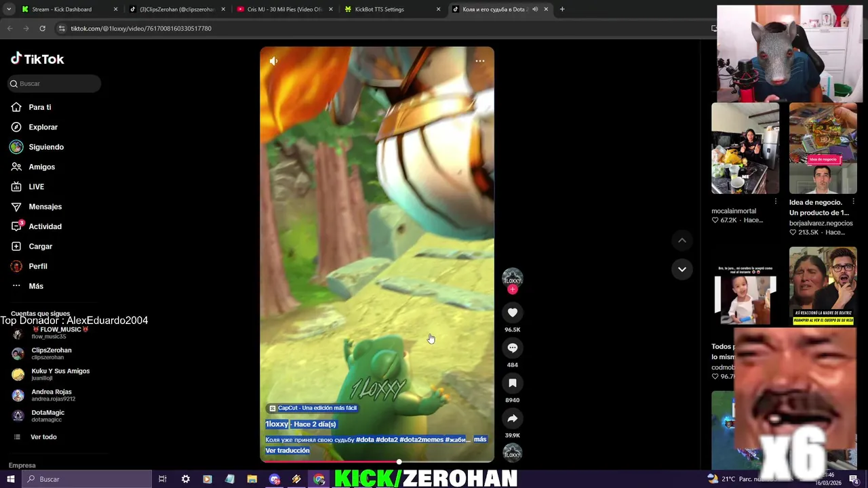Save the video with the bookmark icon
The height and width of the screenshot is (488, 868).
[513, 383]
